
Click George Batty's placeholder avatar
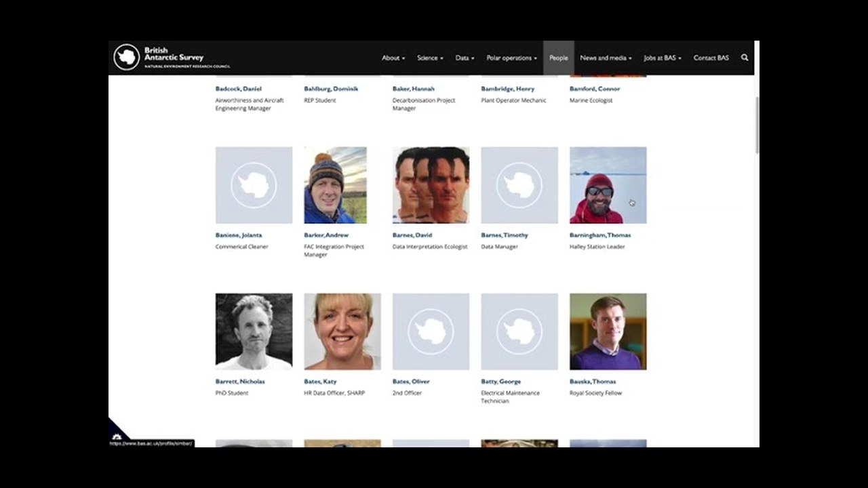pyautogui.click(x=519, y=331)
